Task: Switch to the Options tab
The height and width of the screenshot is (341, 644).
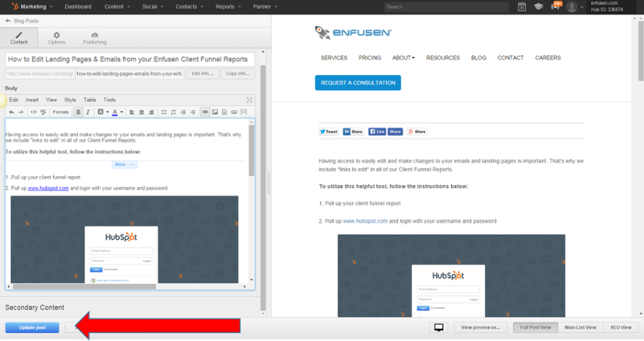Action: [57, 38]
